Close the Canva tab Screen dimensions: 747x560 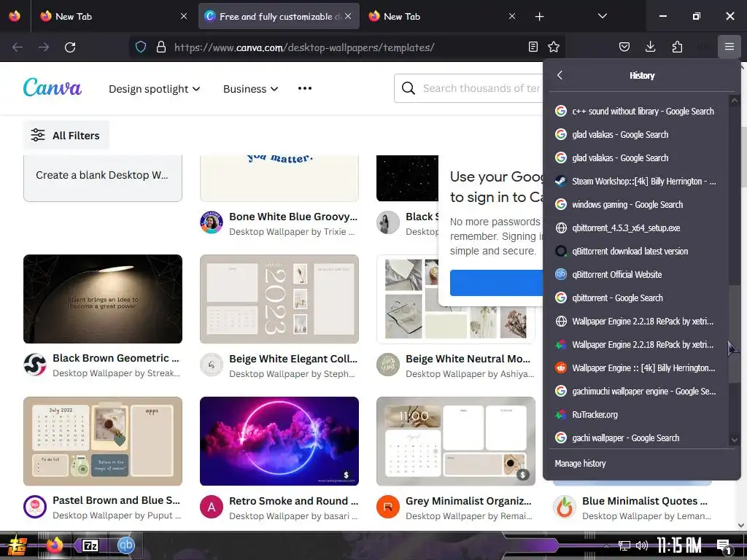point(348,16)
